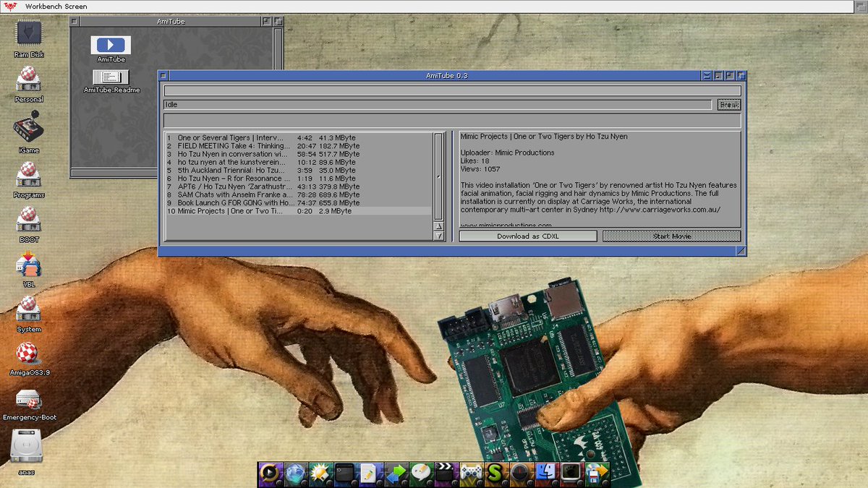
Task: Click the Idle status field
Action: point(438,105)
